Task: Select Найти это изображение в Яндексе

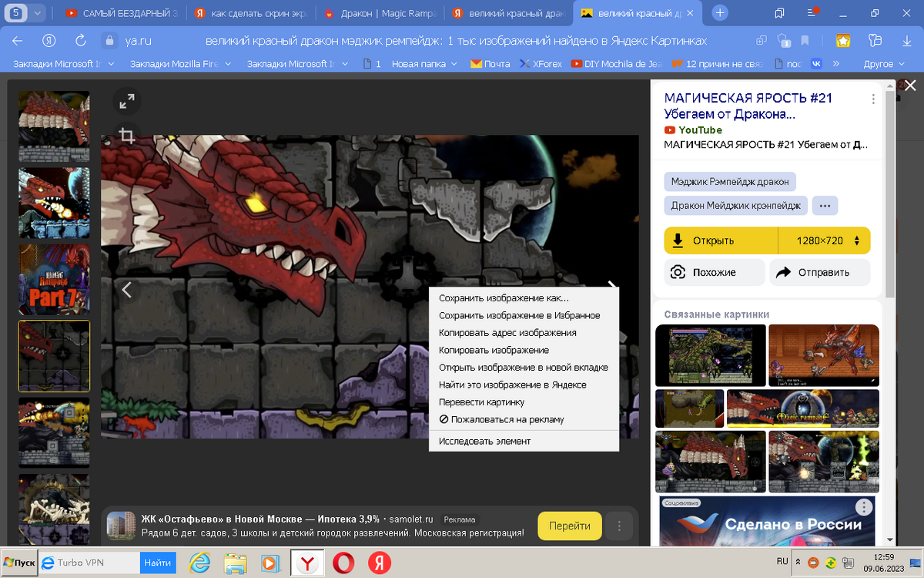Action: pyautogui.click(x=524, y=385)
